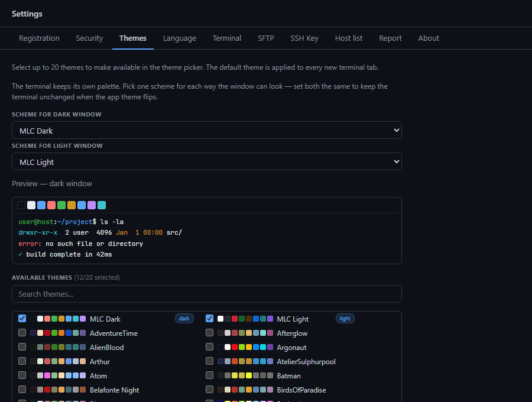
Task: Click the light badge next to MLC Light
Action: coord(345,319)
